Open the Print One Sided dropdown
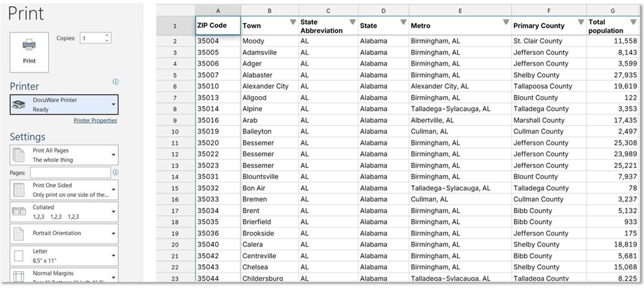 (x=64, y=190)
